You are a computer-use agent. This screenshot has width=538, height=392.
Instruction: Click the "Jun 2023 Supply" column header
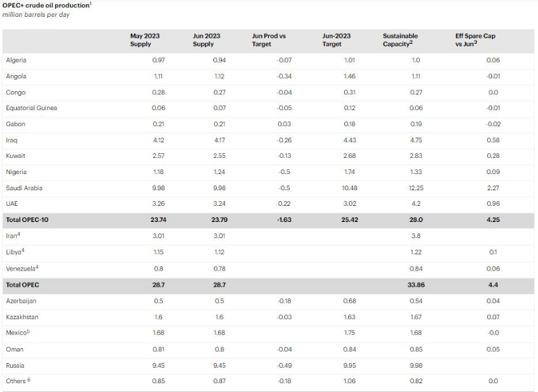207,40
